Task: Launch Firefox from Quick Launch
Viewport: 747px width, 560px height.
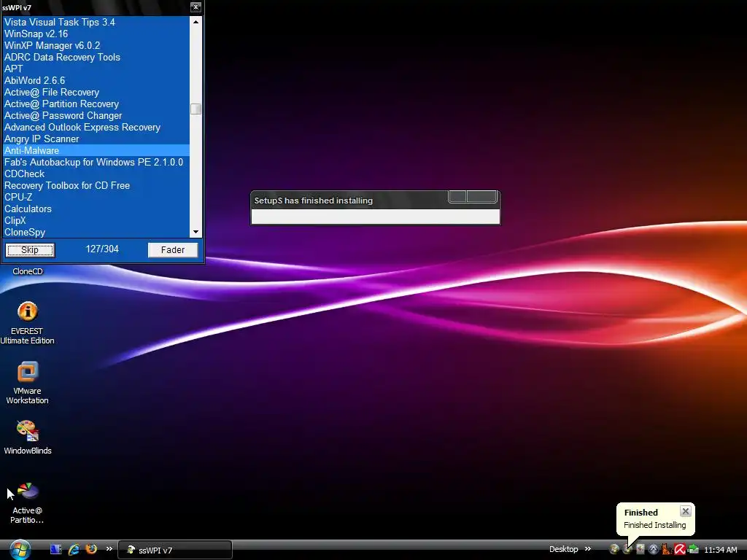Action: (91, 549)
